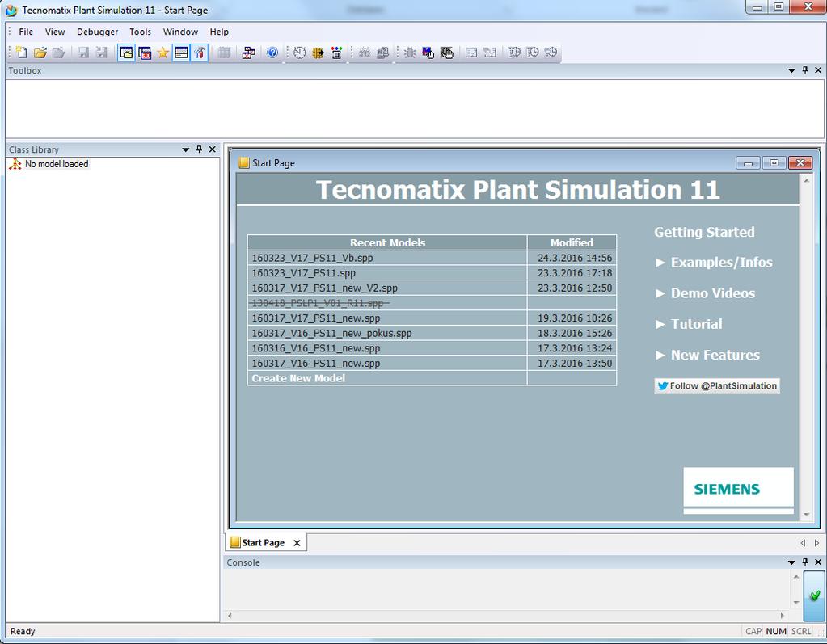Click the grayed double-window toolbar icon

coord(490,53)
